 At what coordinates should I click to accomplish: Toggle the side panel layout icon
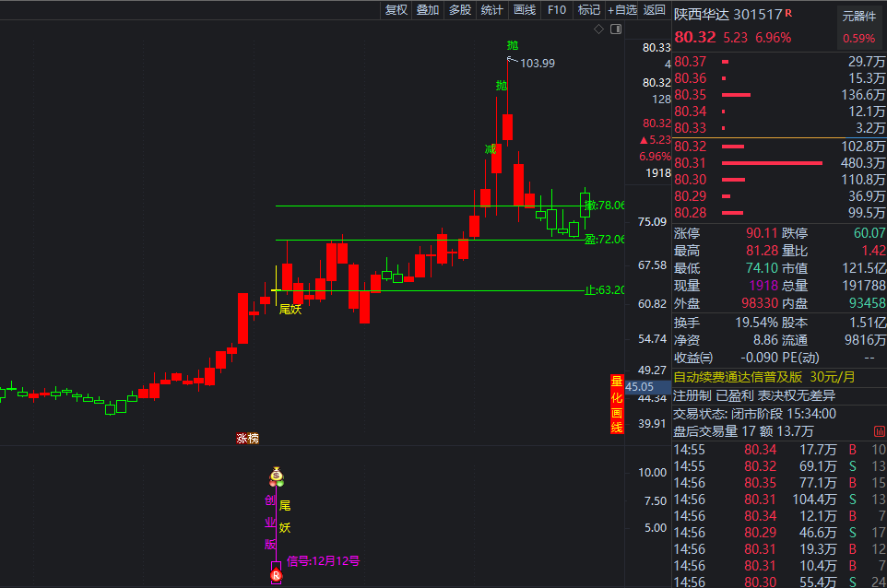pyautogui.click(x=614, y=29)
